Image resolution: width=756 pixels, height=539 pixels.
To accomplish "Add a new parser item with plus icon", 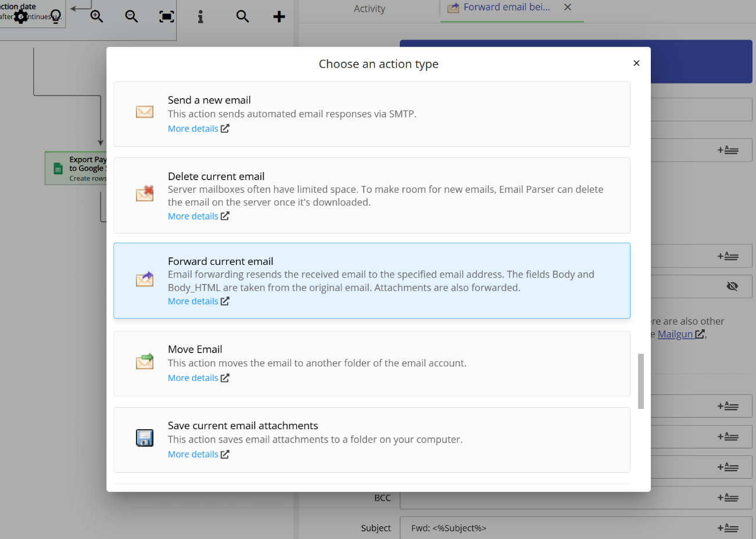I will (279, 17).
